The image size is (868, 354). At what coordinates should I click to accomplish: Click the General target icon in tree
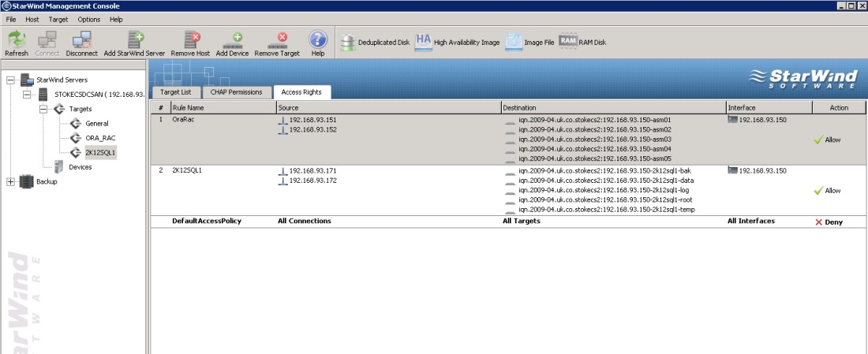[x=76, y=123]
